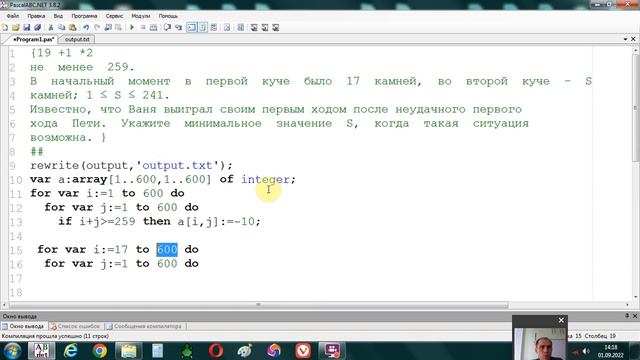Open Internet Explorer from the taskbar
The height and width of the screenshot is (360, 640).
pos(71,351)
